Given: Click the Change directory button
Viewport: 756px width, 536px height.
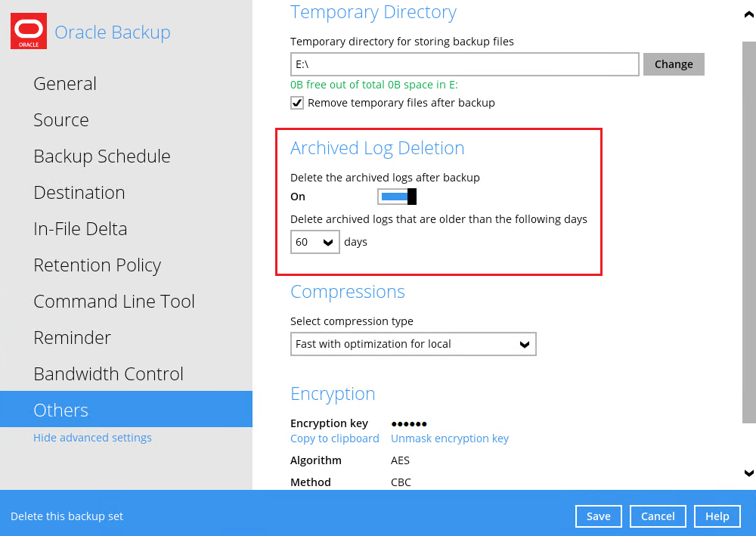Looking at the screenshot, I should 674,64.
